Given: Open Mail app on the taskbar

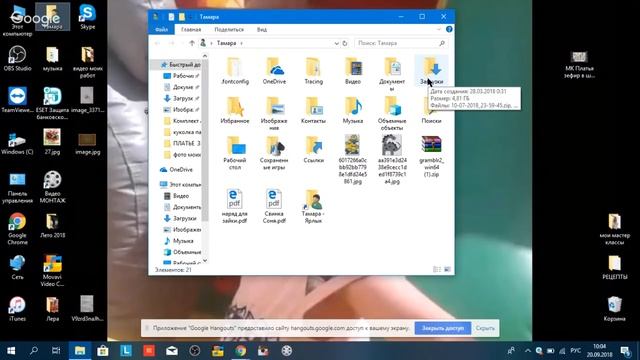Looking at the screenshot, I should (x=172, y=351).
